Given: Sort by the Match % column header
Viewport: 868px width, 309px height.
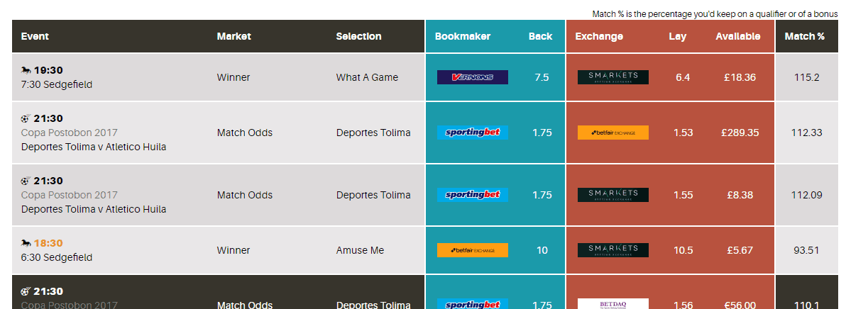Looking at the screenshot, I should [x=804, y=36].
